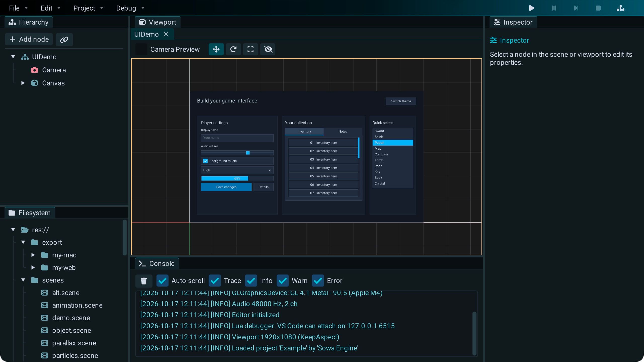644x362 pixels.
Task: Collapse the export folder
Action: [x=23, y=242]
